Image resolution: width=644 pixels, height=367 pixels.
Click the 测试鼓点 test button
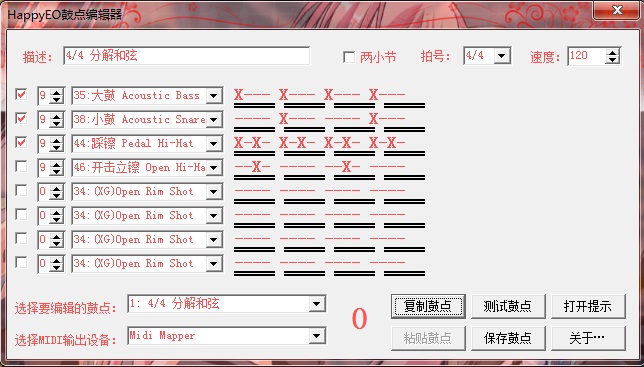point(508,306)
